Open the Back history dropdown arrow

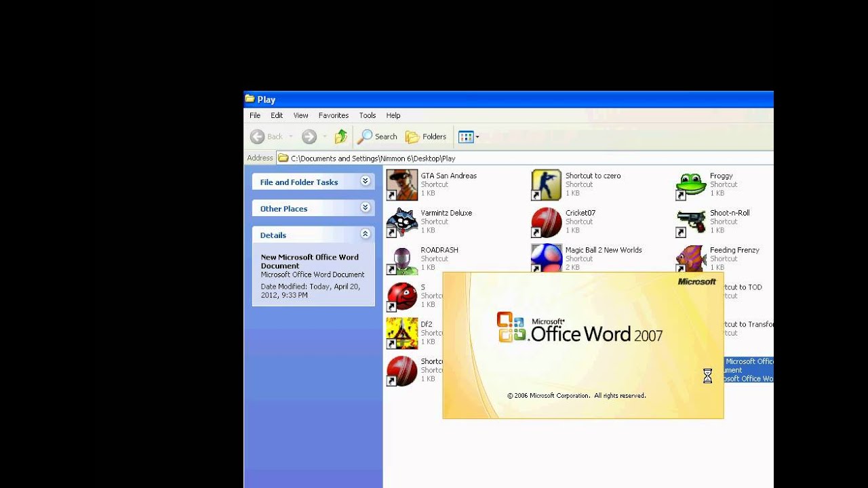click(x=291, y=137)
